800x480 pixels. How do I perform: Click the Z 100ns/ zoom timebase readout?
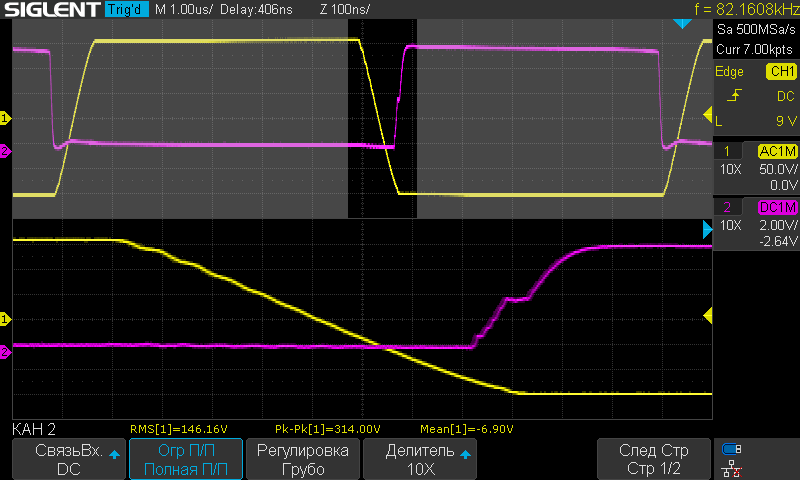coord(345,9)
